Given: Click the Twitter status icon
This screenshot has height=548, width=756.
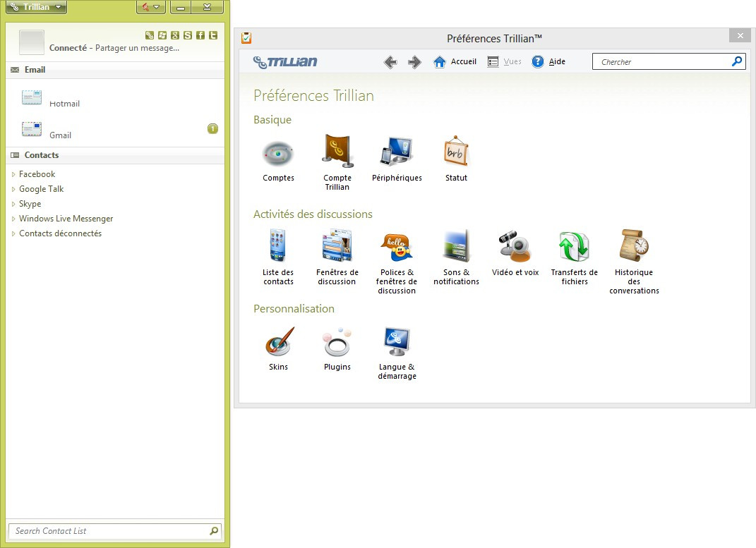Looking at the screenshot, I should pos(213,35).
